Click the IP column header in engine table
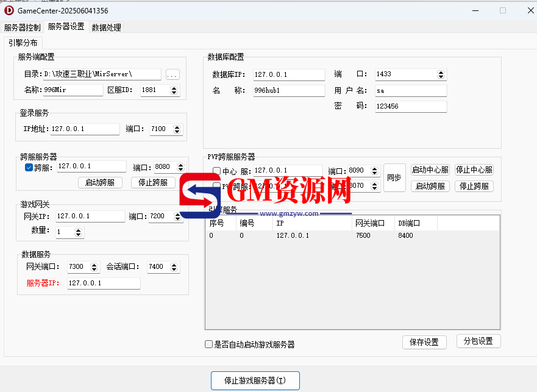The width and height of the screenshot is (537, 392). [312, 223]
